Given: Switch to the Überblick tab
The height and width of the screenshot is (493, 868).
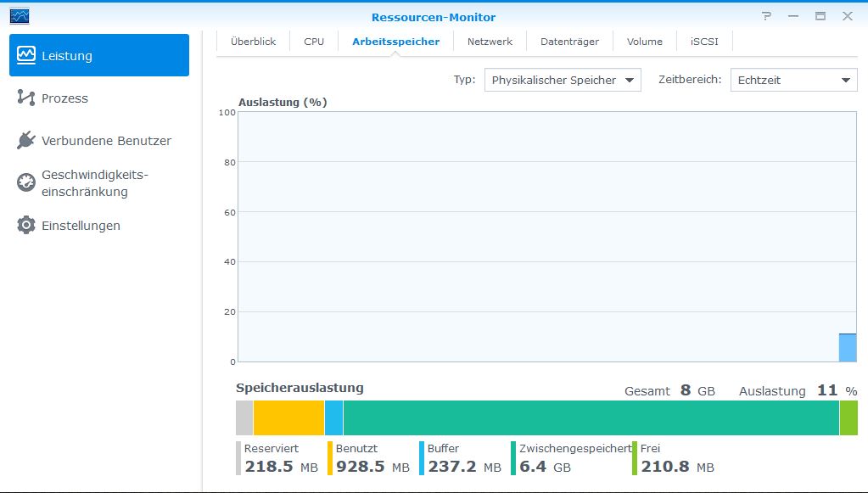Looking at the screenshot, I should 253,42.
